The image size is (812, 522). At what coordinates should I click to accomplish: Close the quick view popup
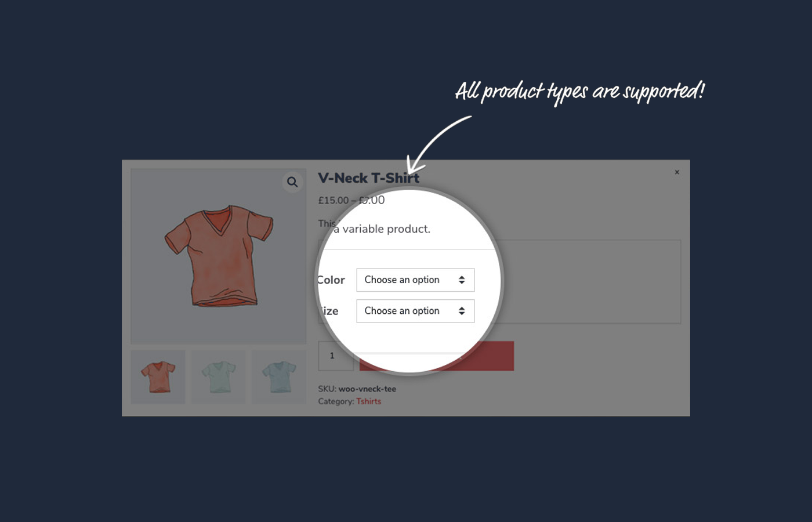677,172
